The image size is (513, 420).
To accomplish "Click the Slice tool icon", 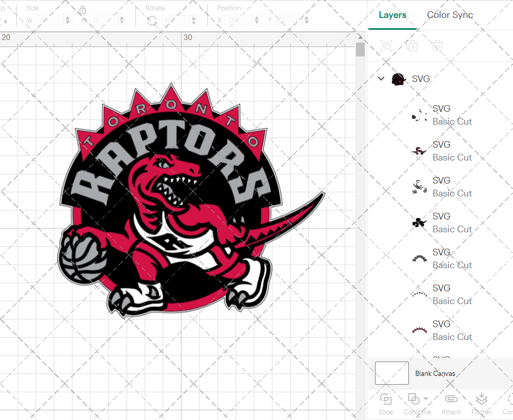I will (x=386, y=399).
